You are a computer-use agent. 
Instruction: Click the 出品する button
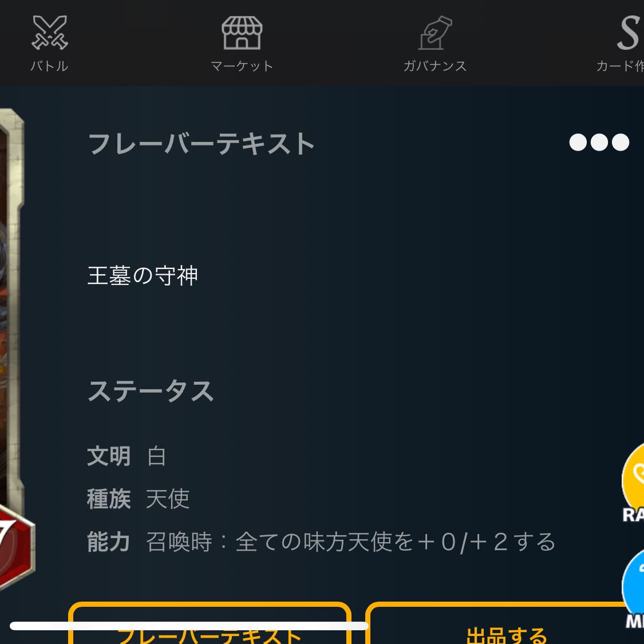click(x=505, y=623)
